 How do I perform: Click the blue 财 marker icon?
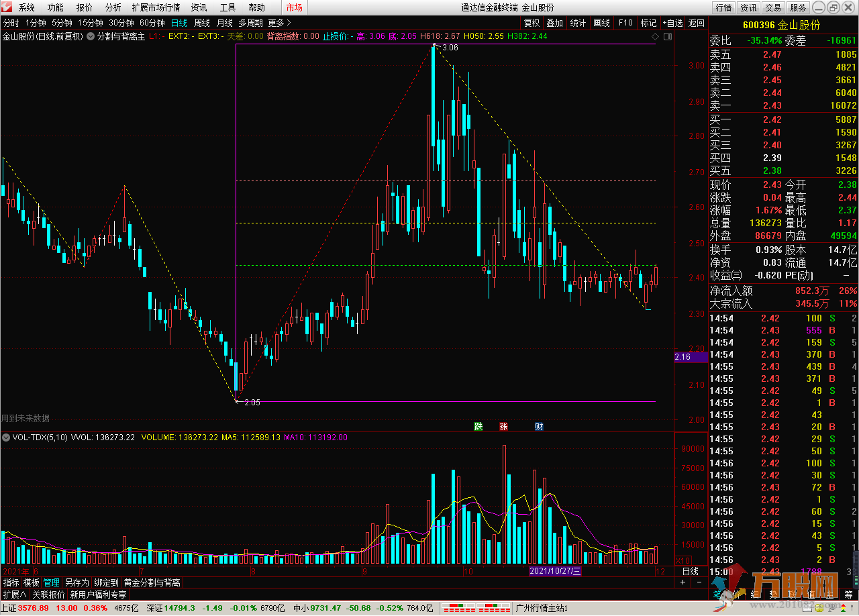coord(539,426)
